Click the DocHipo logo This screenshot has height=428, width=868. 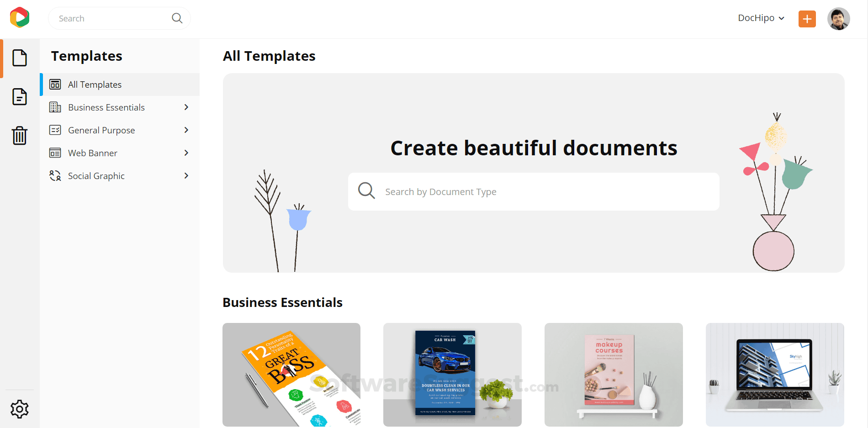click(x=19, y=18)
